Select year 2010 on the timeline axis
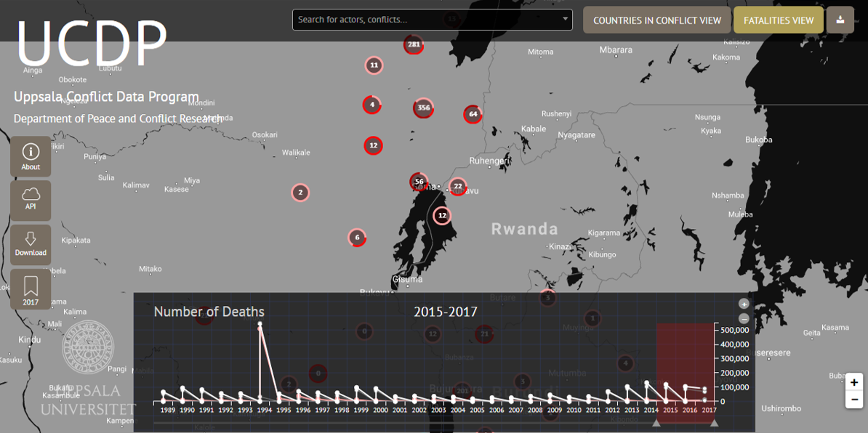The image size is (868, 433). (574, 411)
